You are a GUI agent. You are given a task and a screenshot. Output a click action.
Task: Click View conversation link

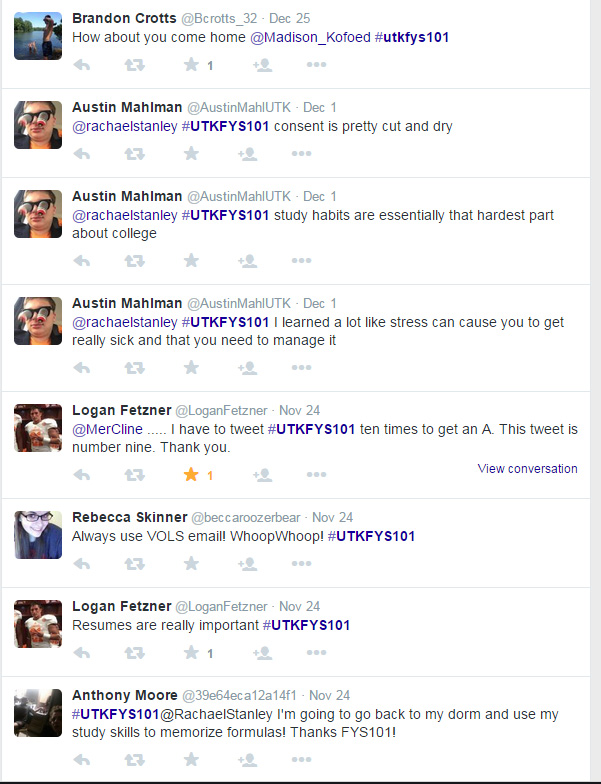click(527, 469)
